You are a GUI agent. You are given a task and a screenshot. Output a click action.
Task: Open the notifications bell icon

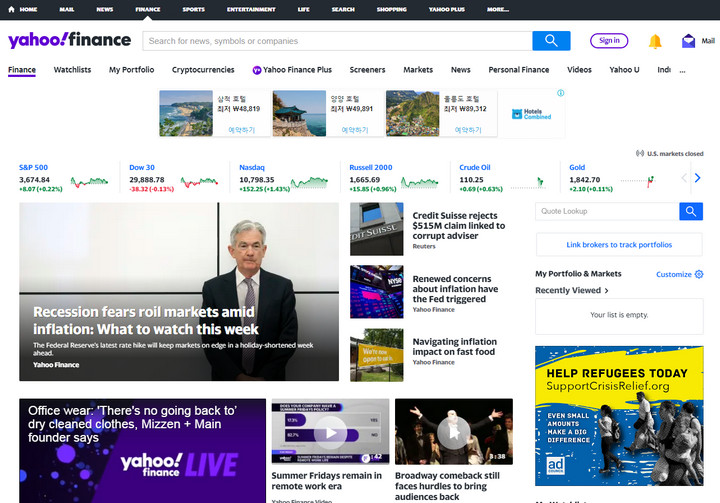tap(655, 41)
